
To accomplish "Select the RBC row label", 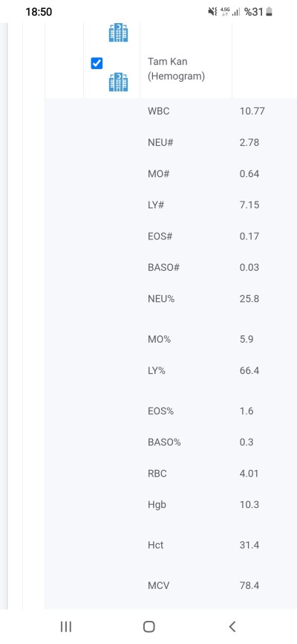I will tap(157, 474).
